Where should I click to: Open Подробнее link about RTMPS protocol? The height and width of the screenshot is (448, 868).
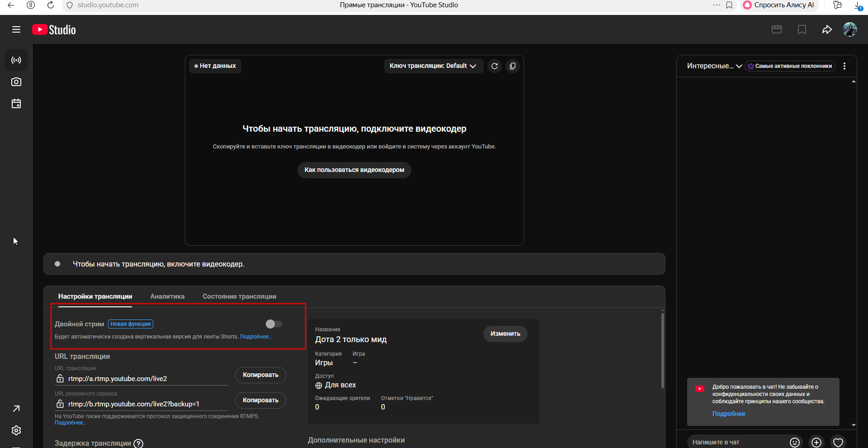click(70, 423)
